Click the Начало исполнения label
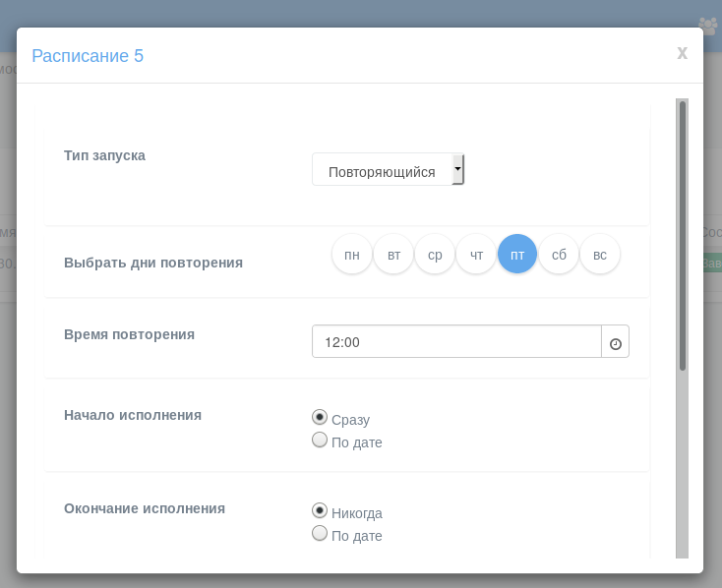 tap(133, 415)
